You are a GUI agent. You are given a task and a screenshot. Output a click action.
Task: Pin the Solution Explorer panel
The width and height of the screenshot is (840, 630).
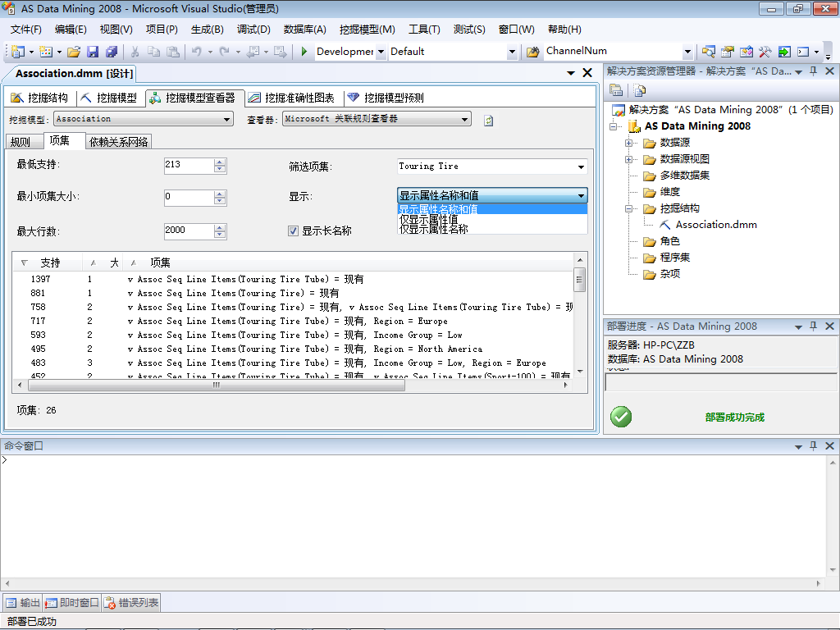[813, 71]
